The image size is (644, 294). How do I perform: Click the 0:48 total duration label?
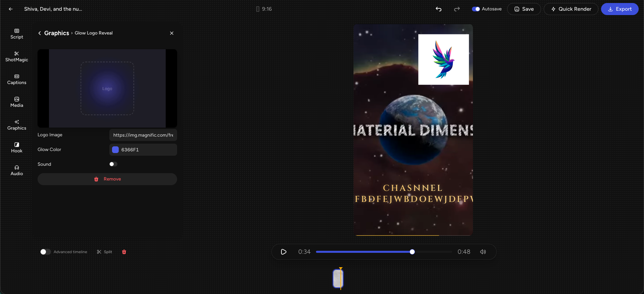pyautogui.click(x=464, y=252)
